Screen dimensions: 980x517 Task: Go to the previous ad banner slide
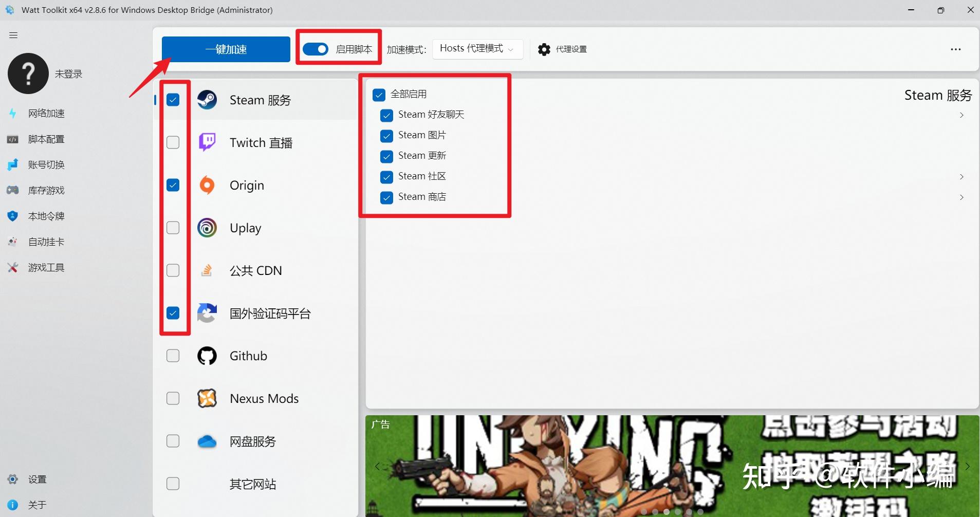pos(377,466)
